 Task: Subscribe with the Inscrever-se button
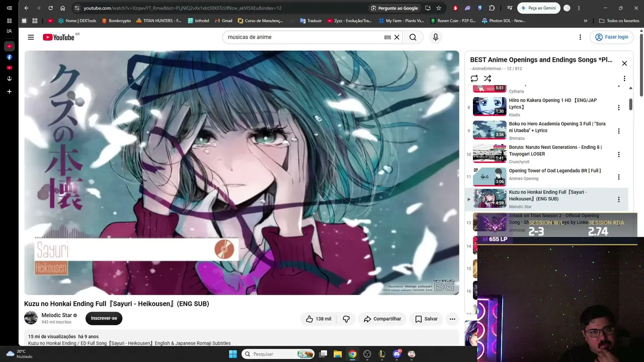104,318
